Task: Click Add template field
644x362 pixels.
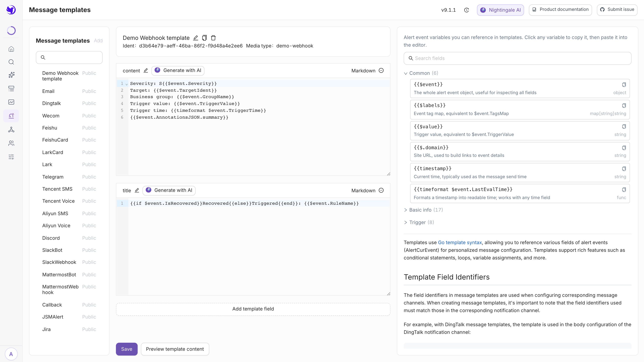Action: coord(253,309)
